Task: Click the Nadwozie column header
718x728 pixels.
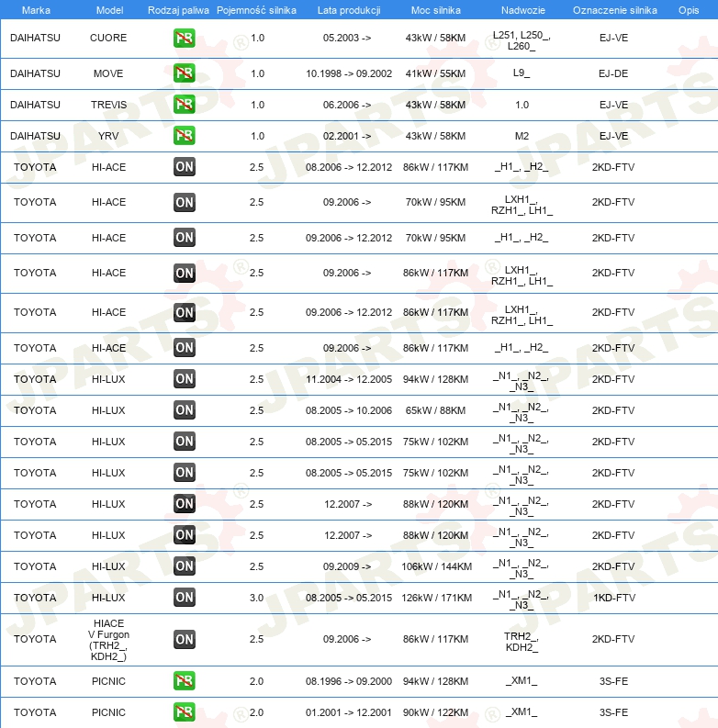Action: click(x=523, y=10)
